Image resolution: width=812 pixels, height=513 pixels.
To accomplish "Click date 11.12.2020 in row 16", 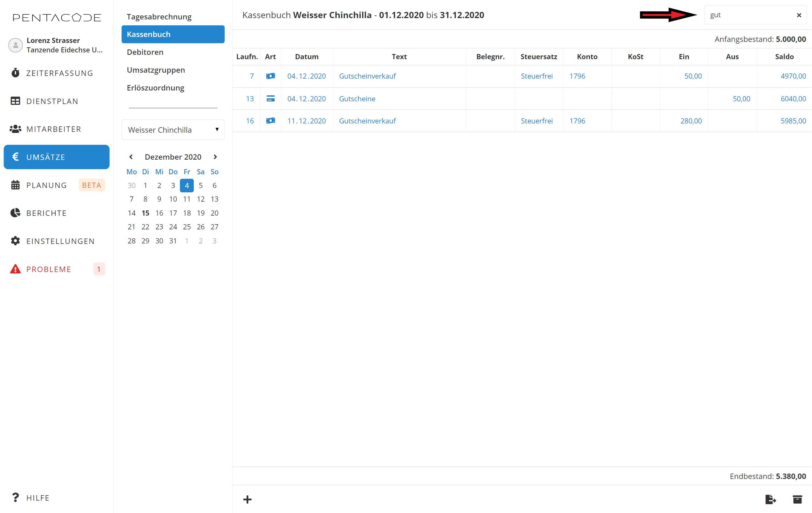I will coord(306,121).
